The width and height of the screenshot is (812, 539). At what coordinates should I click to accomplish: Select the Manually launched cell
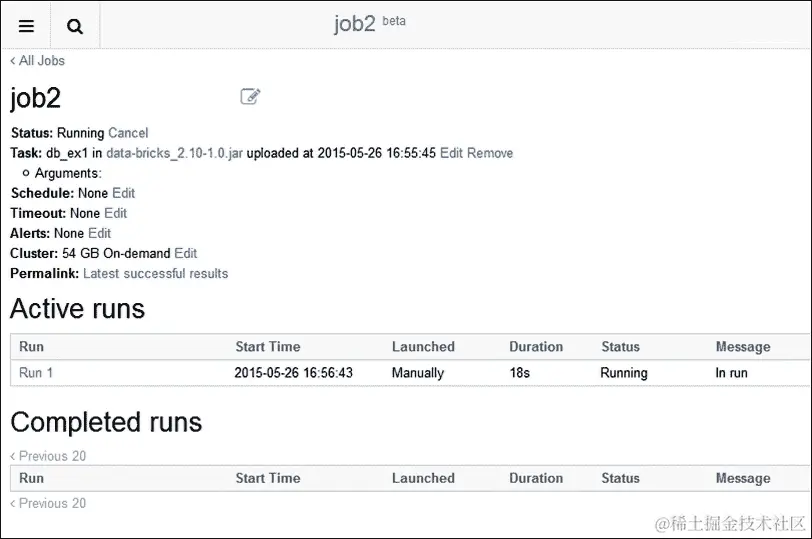[x=418, y=373]
